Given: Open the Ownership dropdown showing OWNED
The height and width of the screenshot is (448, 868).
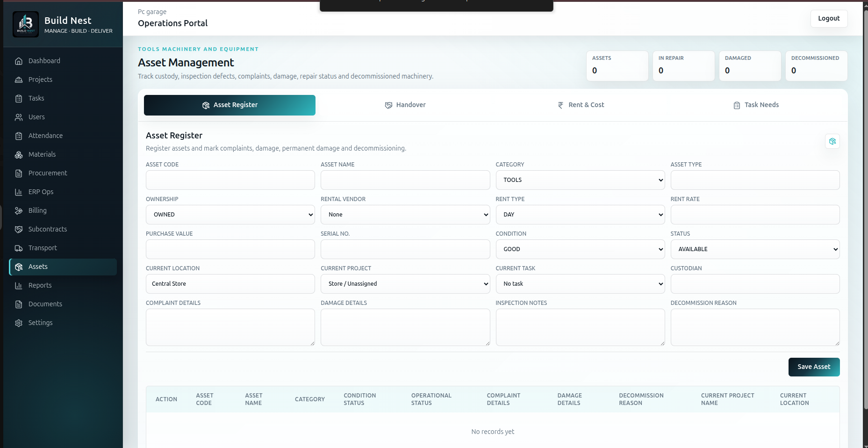Looking at the screenshot, I should tap(230, 215).
